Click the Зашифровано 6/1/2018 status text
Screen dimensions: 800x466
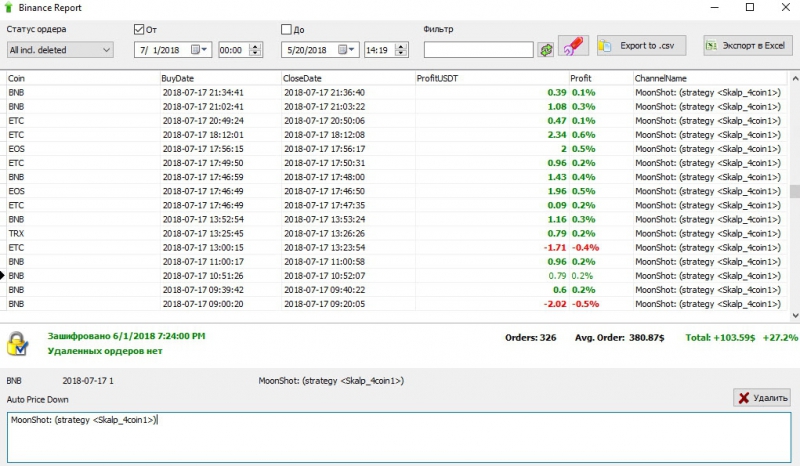point(127,336)
